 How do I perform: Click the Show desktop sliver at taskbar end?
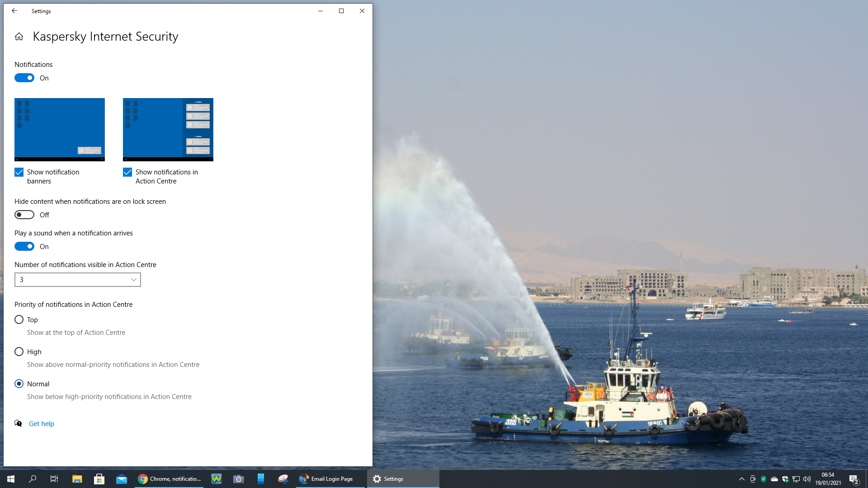click(866, 479)
